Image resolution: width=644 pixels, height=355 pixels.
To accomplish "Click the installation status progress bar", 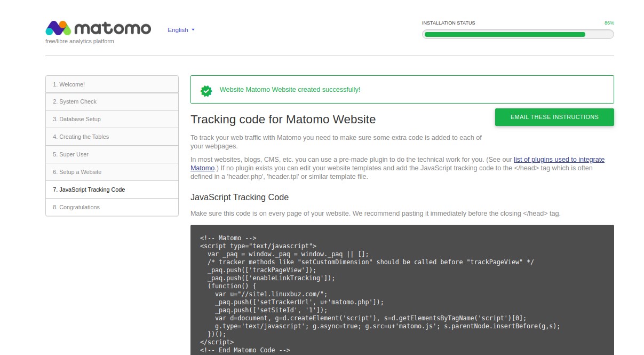I will [518, 34].
